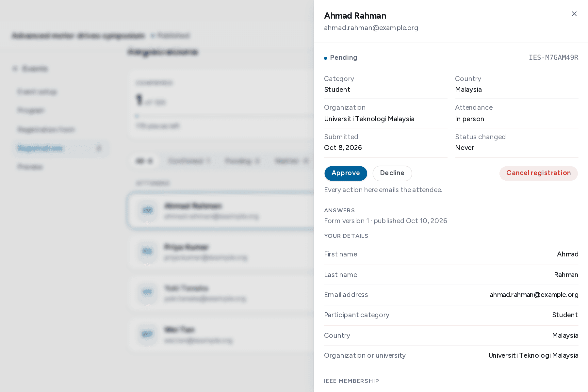This screenshot has height=392, width=588.
Task: Select header email ahmad.rahman@example.org
Action: coord(371,28)
